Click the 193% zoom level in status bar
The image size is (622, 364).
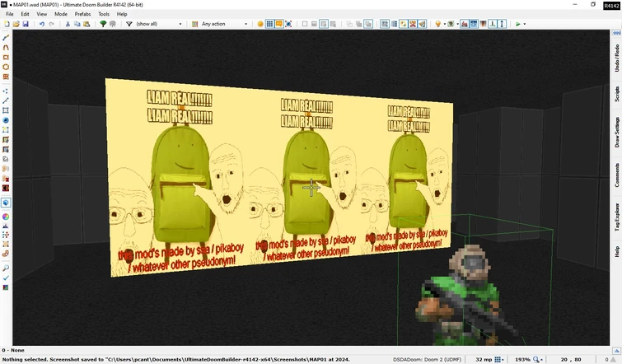(522, 360)
